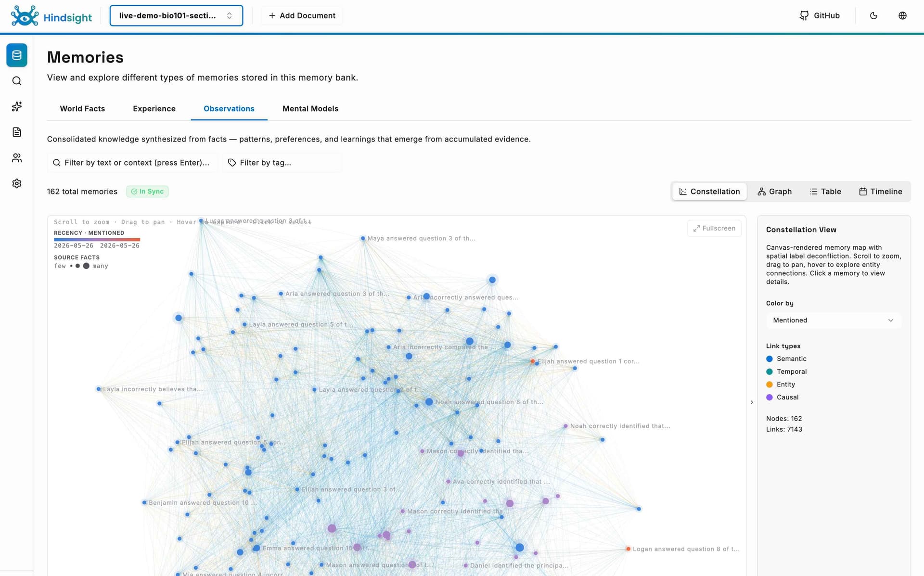Open the documents sidebar icon

pyautogui.click(x=17, y=132)
